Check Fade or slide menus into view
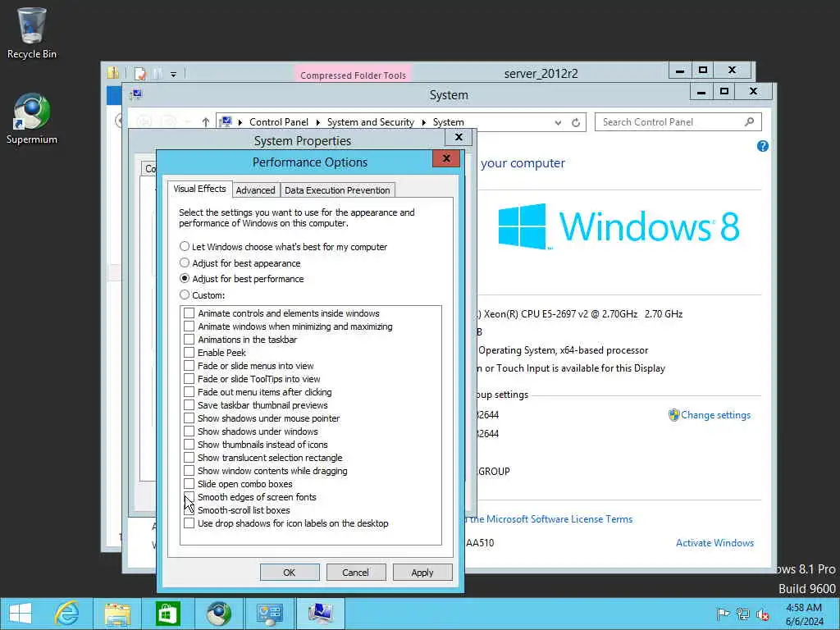The width and height of the screenshot is (840, 630). point(189,365)
